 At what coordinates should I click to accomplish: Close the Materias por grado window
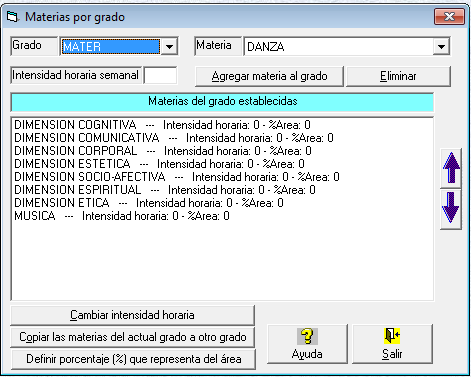click(x=449, y=16)
